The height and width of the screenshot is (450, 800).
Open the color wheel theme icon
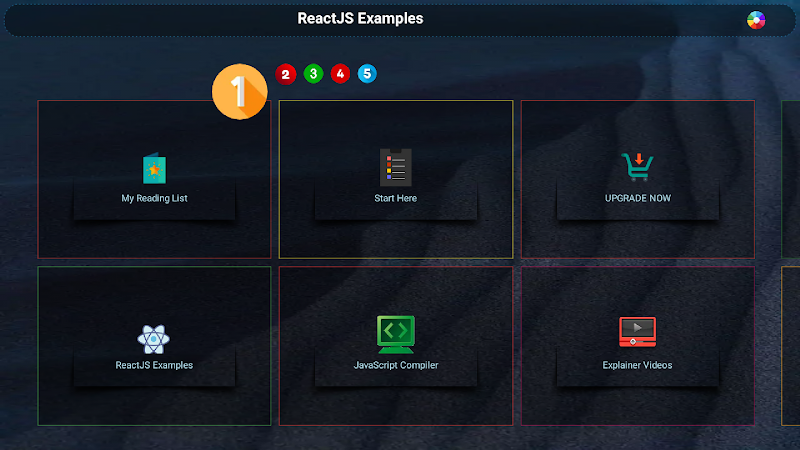coord(756,20)
